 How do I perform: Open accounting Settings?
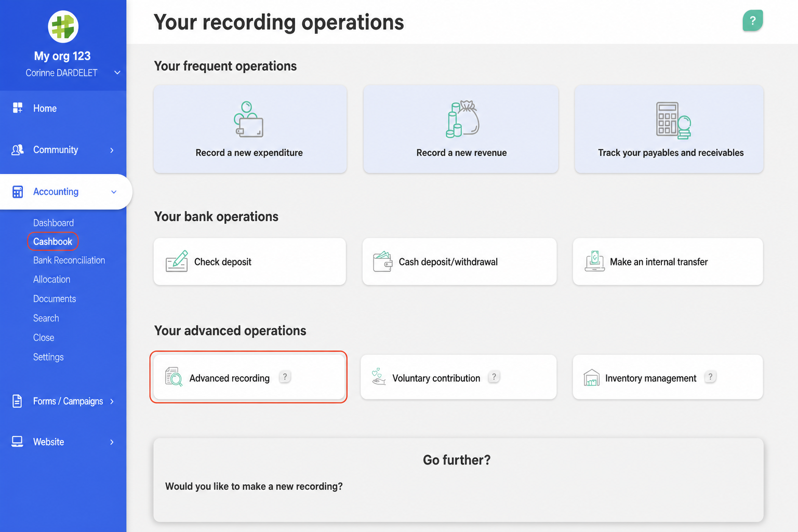pos(48,357)
